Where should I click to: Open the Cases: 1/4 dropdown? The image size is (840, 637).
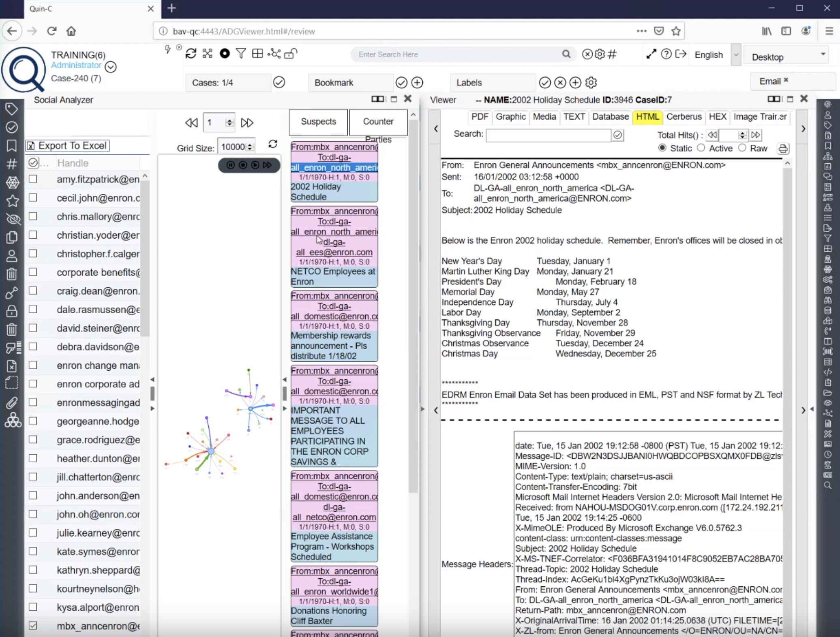pyautogui.click(x=229, y=83)
